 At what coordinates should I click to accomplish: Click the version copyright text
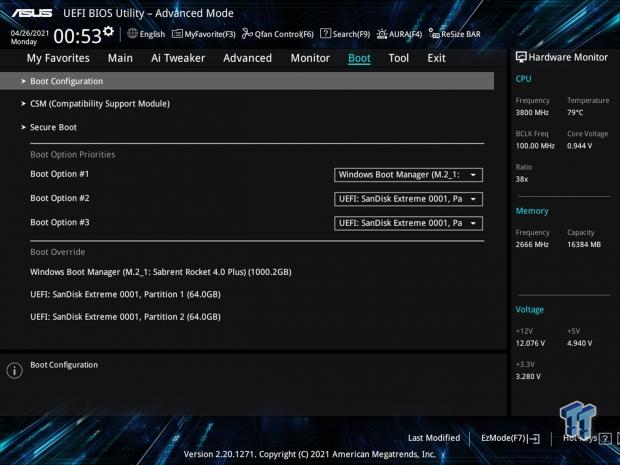coord(310,454)
